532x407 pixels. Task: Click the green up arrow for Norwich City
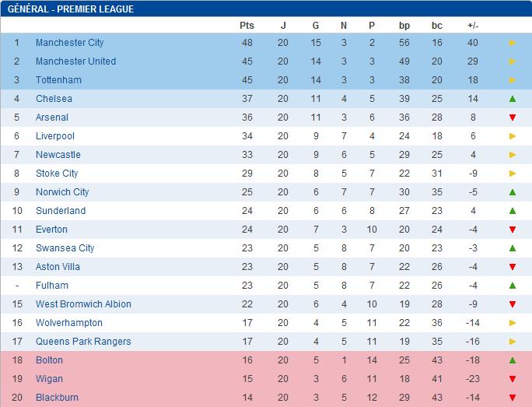click(x=513, y=192)
